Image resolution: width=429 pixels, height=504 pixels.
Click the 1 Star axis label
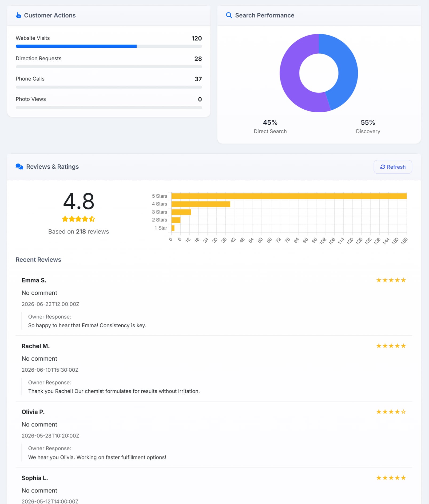pyautogui.click(x=161, y=228)
